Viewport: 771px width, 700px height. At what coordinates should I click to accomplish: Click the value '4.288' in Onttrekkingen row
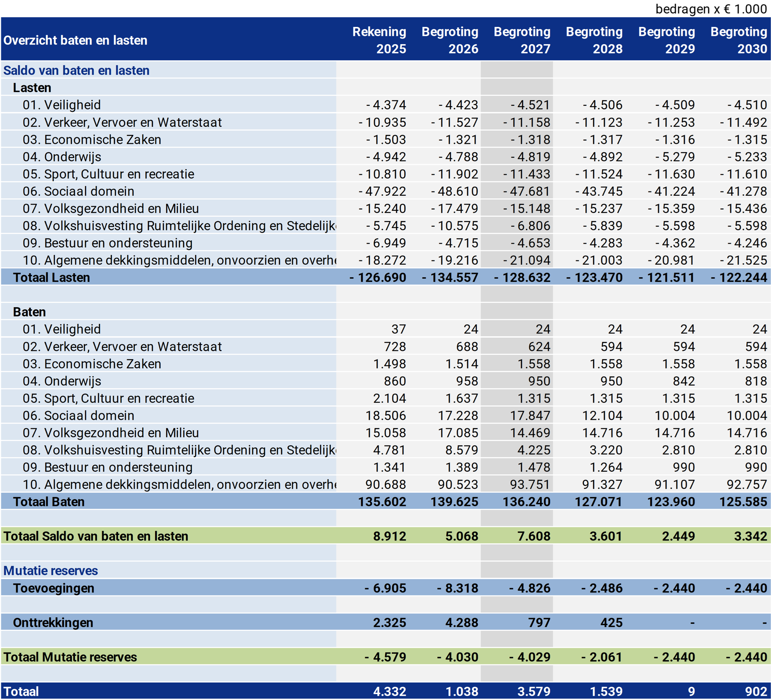[462, 622]
